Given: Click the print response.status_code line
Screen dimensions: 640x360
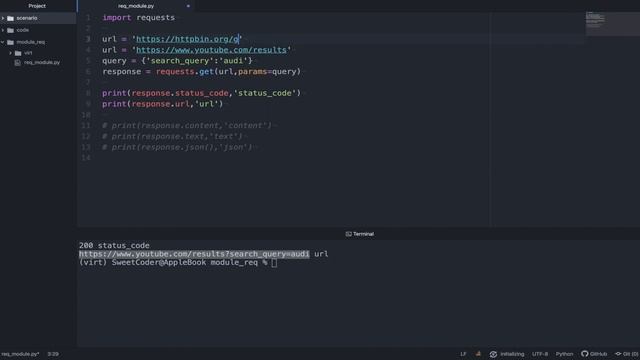Looking at the screenshot, I should [x=201, y=93].
